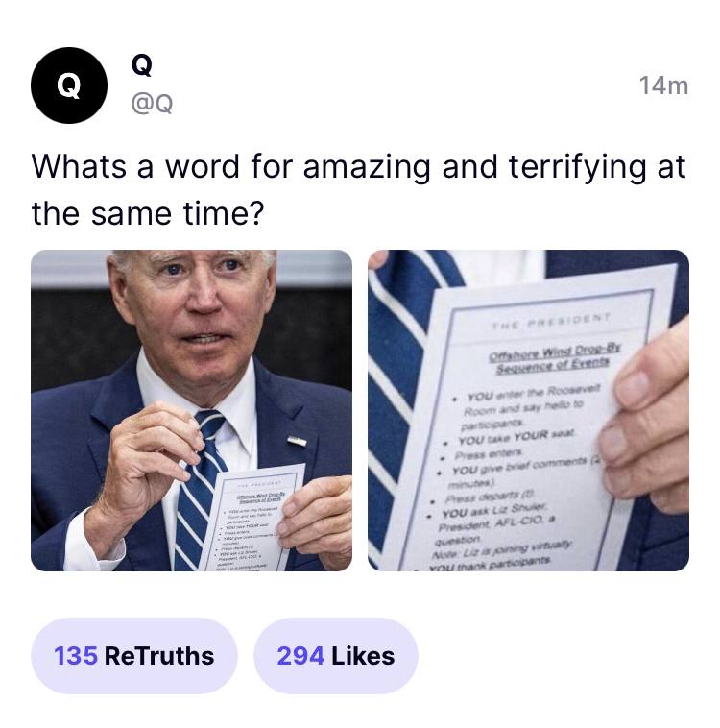The width and height of the screenshot is (720, 728).
Task: Open the black Q profile avatar
Action: coord(69,85)
